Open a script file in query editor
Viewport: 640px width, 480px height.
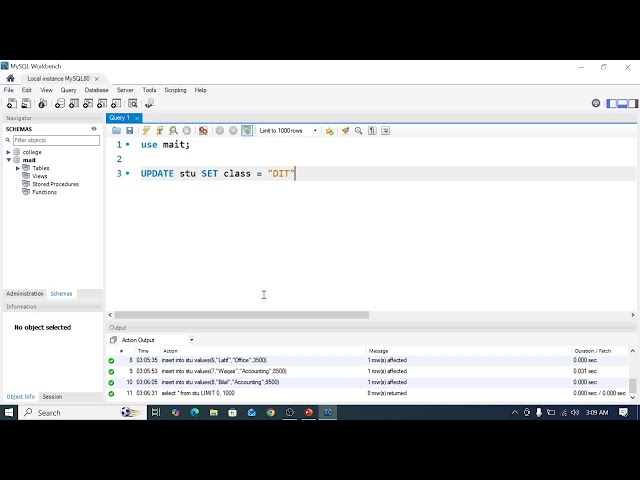116,131
